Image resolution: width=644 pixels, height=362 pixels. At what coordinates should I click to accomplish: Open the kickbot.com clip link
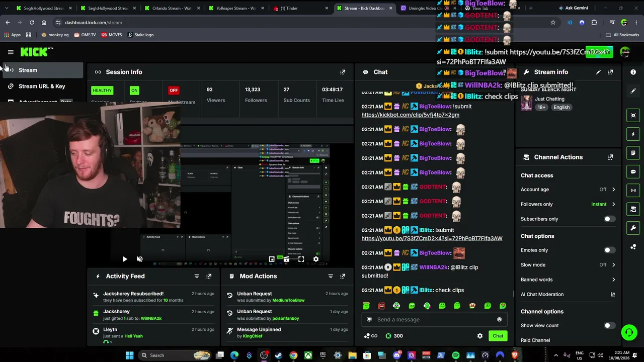(410, 115)
